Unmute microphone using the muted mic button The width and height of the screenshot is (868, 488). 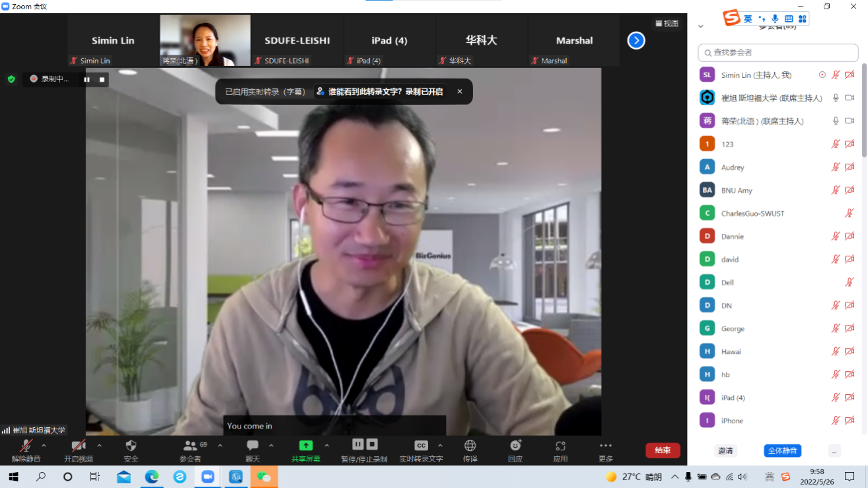26,446
